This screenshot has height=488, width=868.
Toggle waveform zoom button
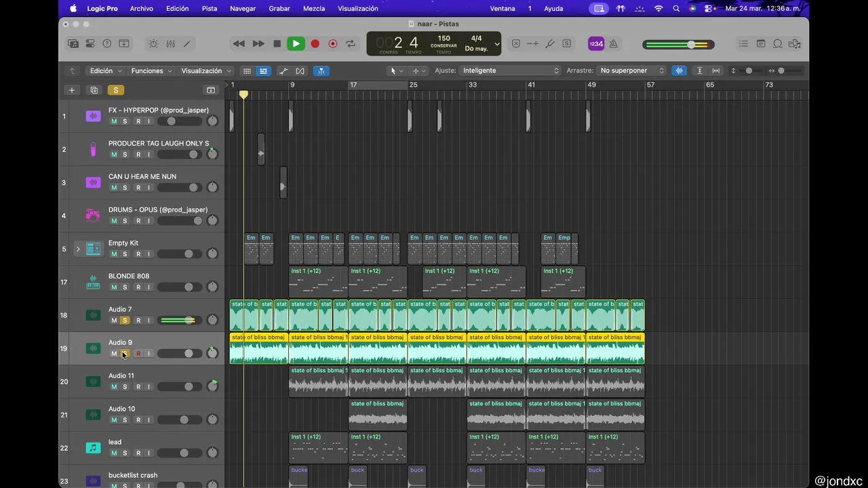pyautogui.click(x=679, y=70)
